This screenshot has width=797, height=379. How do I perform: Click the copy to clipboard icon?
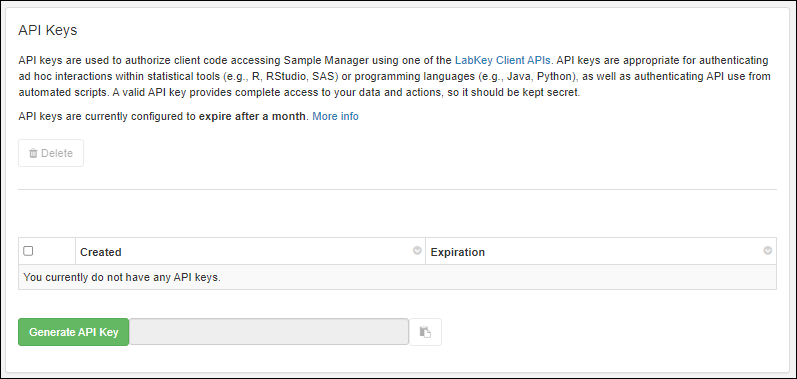[425, 332]
